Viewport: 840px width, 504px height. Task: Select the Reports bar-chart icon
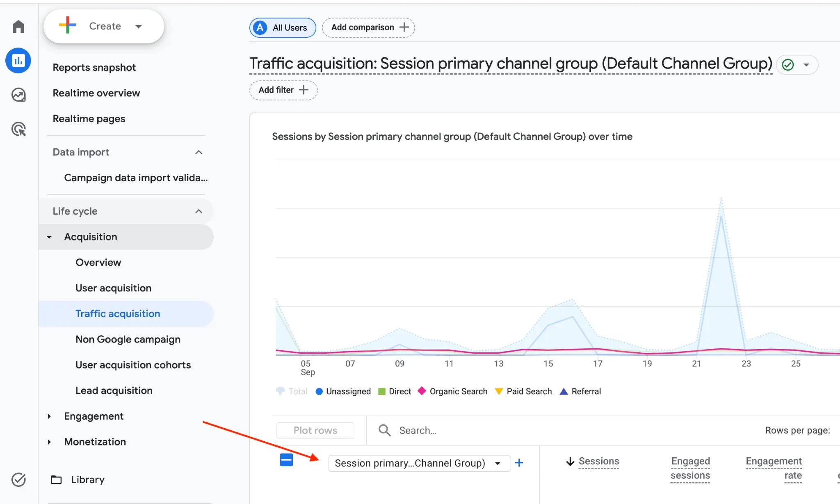coord(18,61)
